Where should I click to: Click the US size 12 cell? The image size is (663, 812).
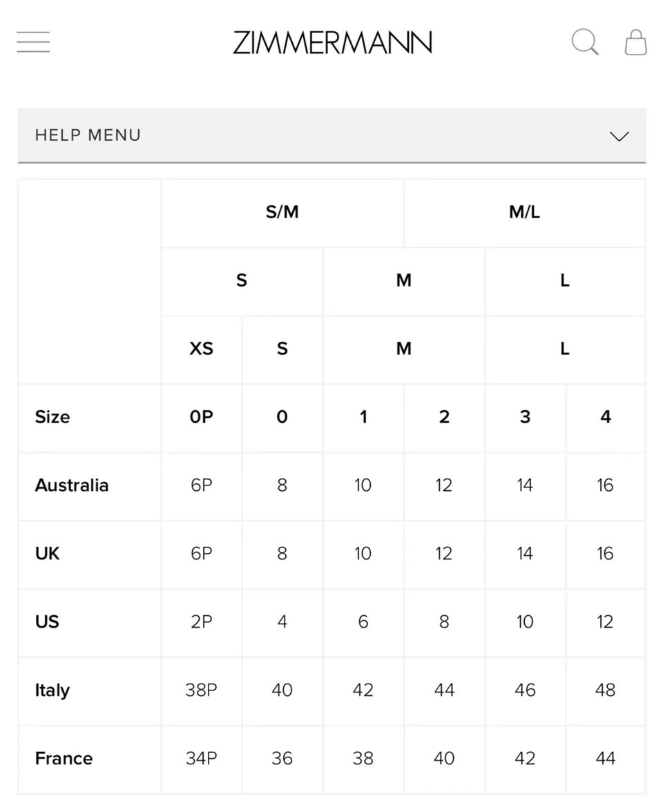pyautogui.click(x=605, y=622)
